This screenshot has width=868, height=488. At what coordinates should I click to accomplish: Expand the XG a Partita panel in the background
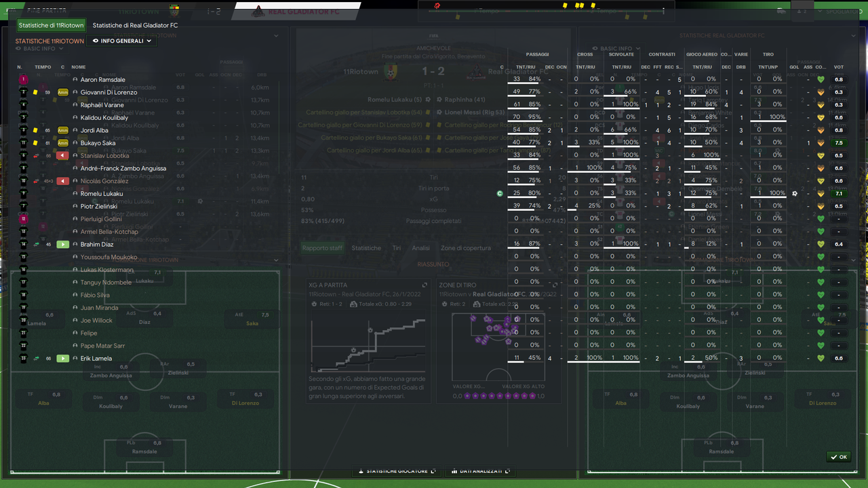tap(425, 285)
